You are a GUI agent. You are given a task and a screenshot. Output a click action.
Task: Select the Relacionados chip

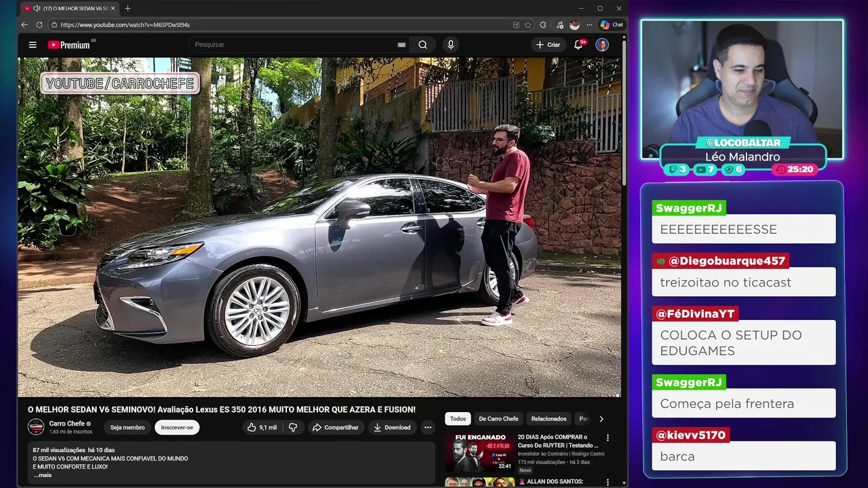(549, 419)
